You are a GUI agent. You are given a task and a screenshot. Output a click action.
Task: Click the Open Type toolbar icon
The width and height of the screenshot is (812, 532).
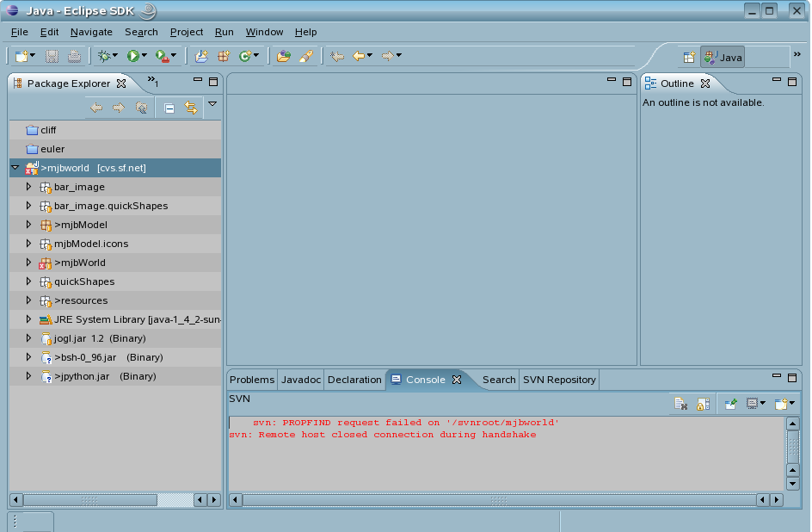tap(283, 56)
